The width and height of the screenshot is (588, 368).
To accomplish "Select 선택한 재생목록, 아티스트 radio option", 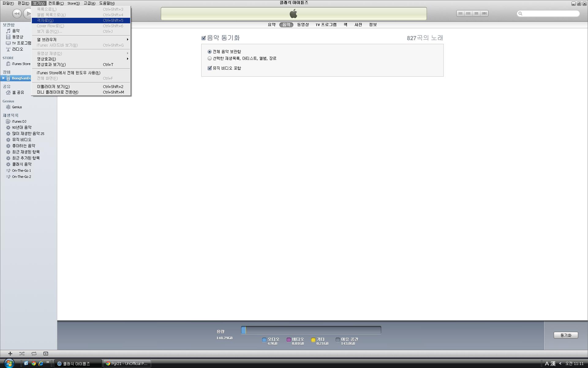I will [209, 58].
